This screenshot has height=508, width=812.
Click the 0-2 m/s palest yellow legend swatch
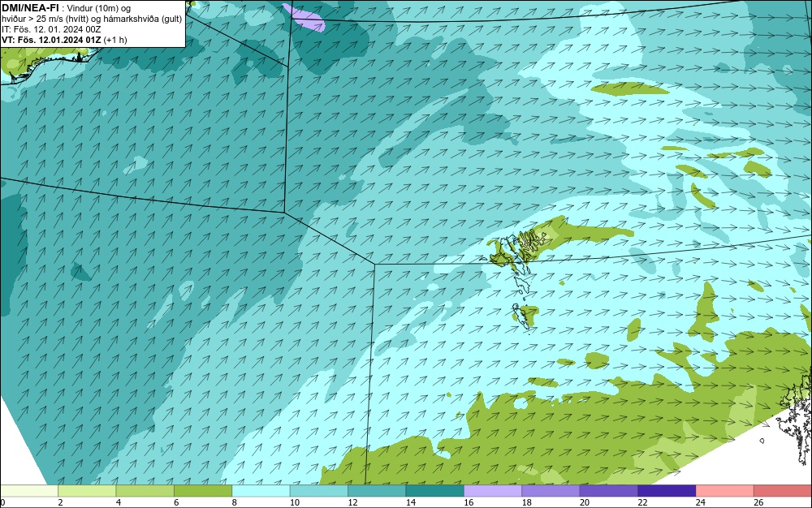click(x=29, y=491)
